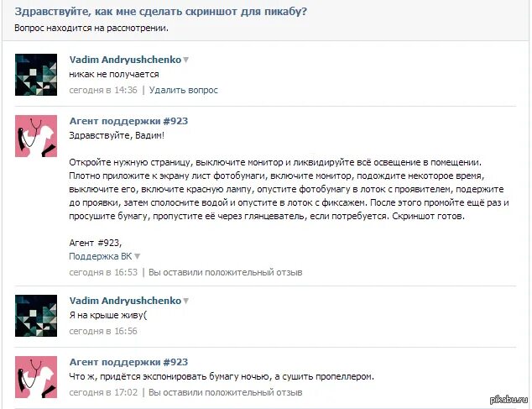Click Vadim's avatar beside the 14:36 post
Image resolution: width=532 pixels, height=409 pixels.
[x=36, y=75]
